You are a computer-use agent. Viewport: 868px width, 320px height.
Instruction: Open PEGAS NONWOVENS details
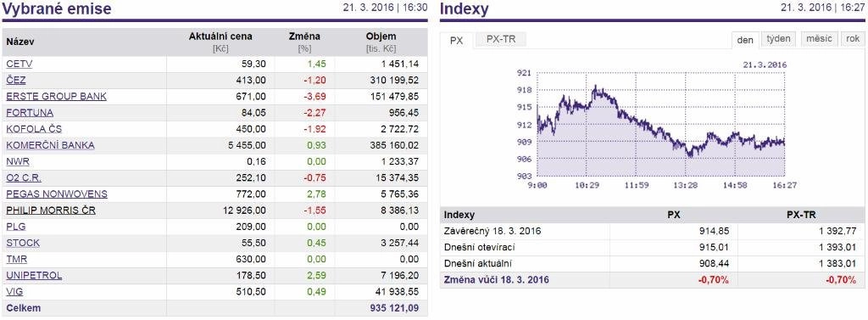point(57,194)
